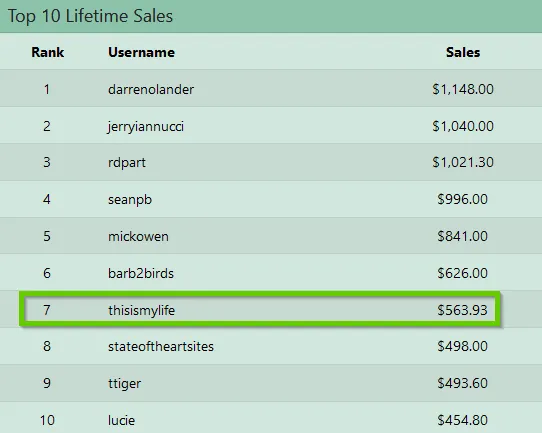542x433 pixels.
Task: Click the Sales column header
Action: (x=463, y=53)
